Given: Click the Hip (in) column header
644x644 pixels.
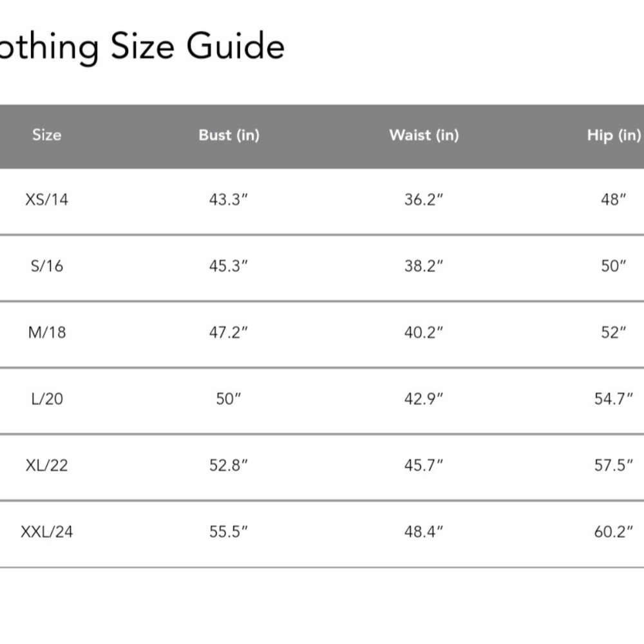Looking at the screenshot, I should click(614, 135).
